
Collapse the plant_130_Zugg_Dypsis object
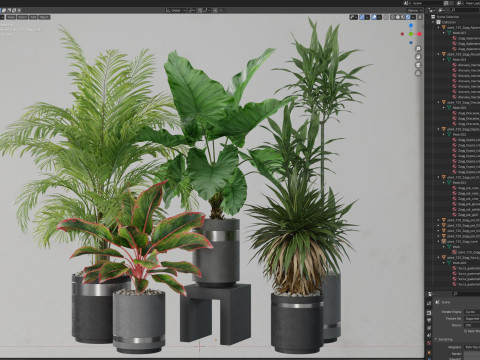(x=439, y=129)
